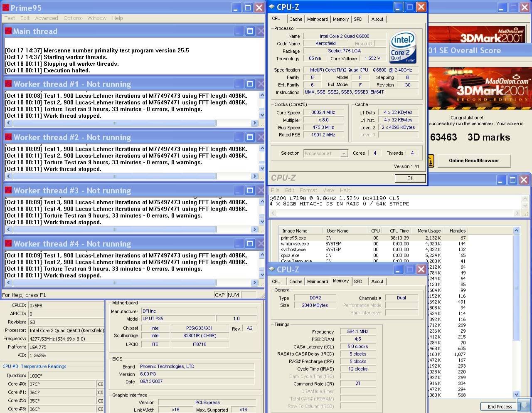Click the End Process button
The height and width of the screenshot is (413, 532).
pyautogui.click(x=500, y=406)
